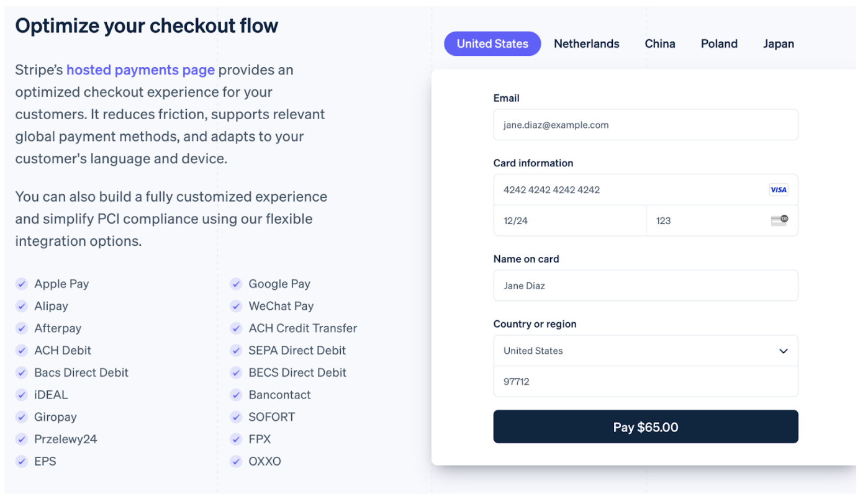Click the Pay $65.00 button
The height and width of the screenshot is (504, 868).
point(646,426)
